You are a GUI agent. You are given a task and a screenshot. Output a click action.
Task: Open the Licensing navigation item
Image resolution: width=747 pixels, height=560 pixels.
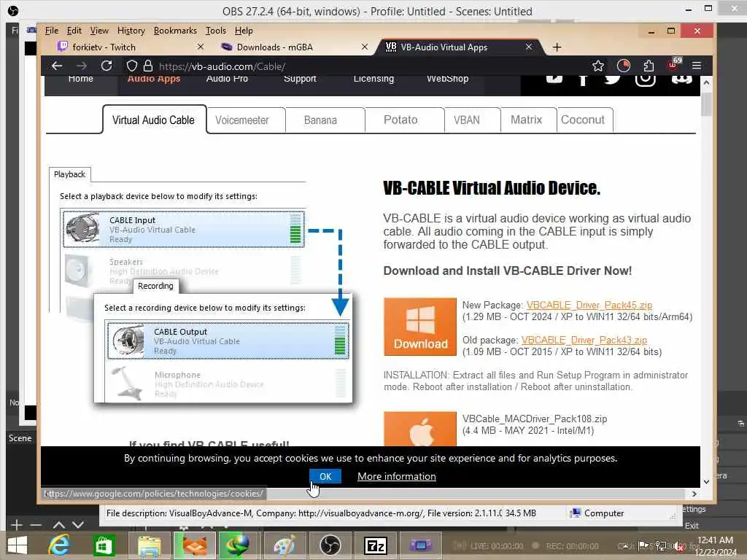[x=373, y=79]
